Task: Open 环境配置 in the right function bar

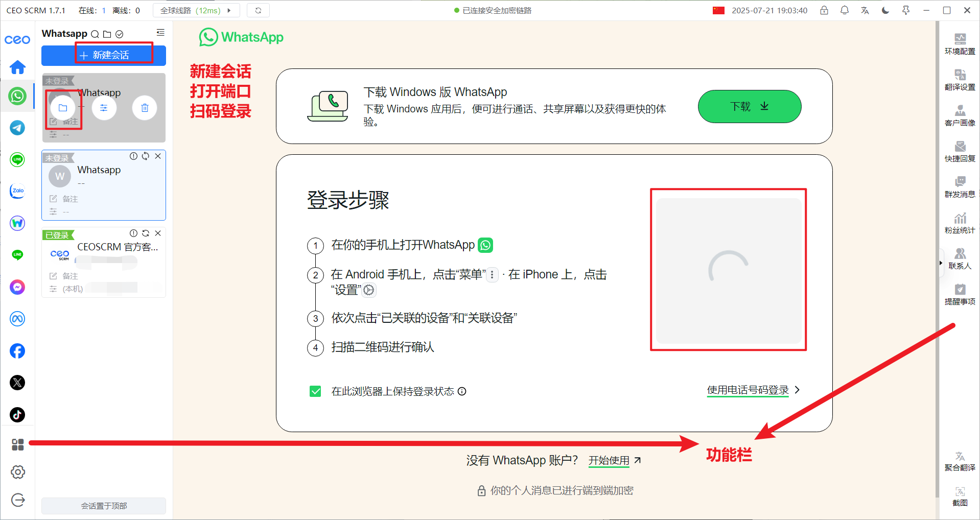Action: pyautogui.click(x=960, y=44)
